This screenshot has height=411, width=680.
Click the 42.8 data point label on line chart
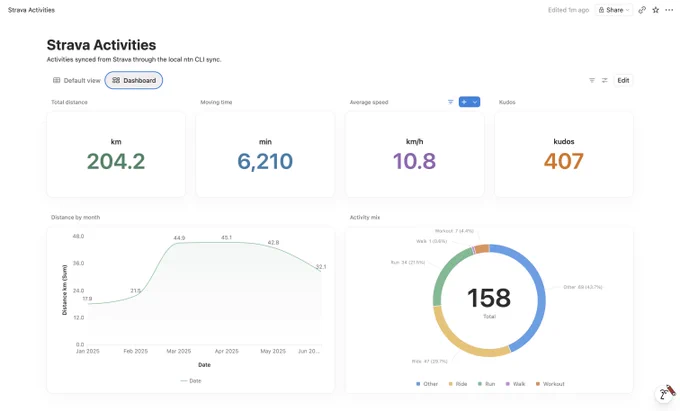273,242
